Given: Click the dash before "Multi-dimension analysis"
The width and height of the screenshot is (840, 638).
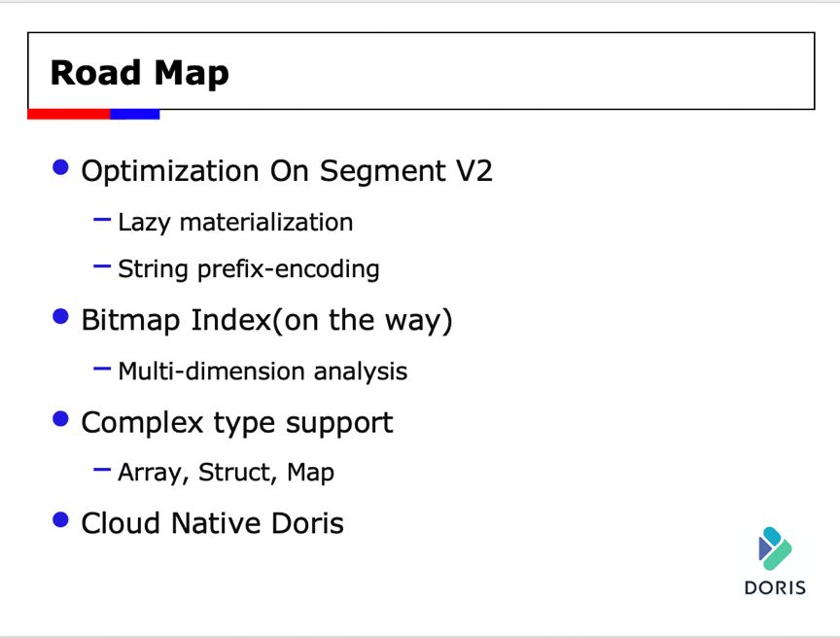Looking at the screenshot, I should point(102,370).
